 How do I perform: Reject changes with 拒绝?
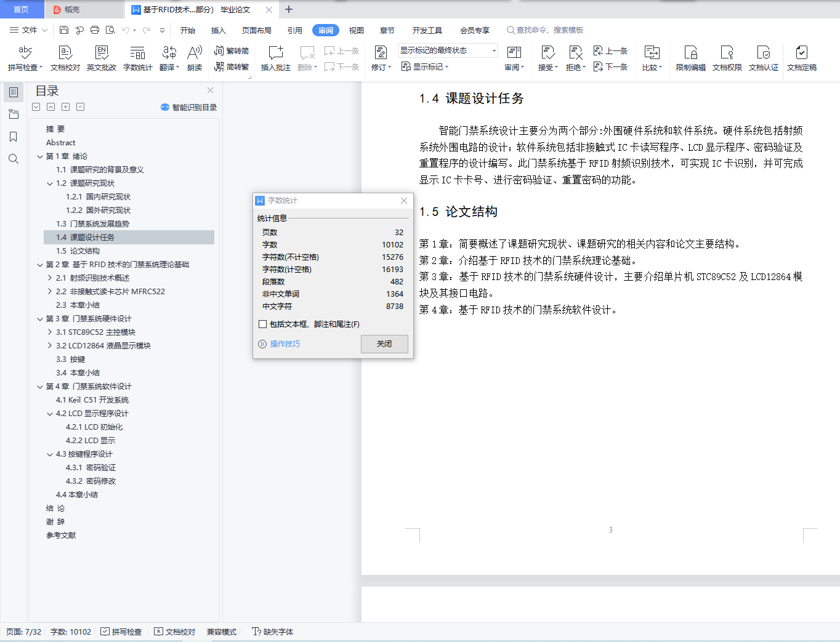click(576, 58)
